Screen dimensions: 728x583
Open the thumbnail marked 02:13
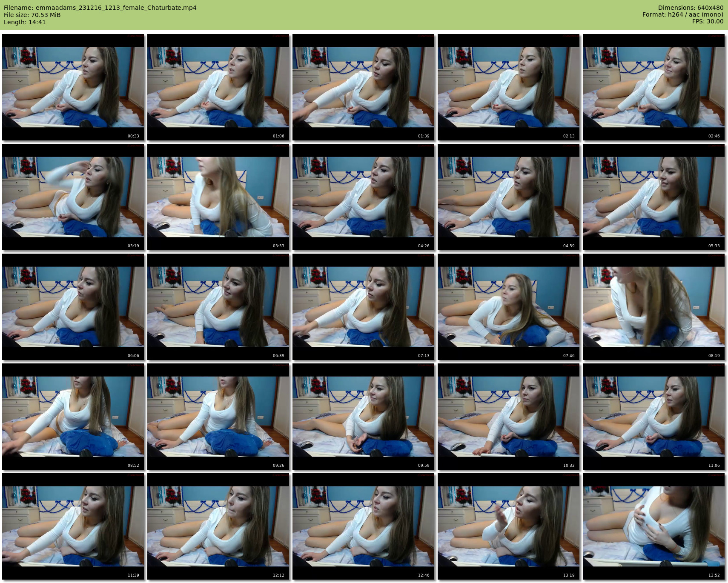click(x=508, y=87)
